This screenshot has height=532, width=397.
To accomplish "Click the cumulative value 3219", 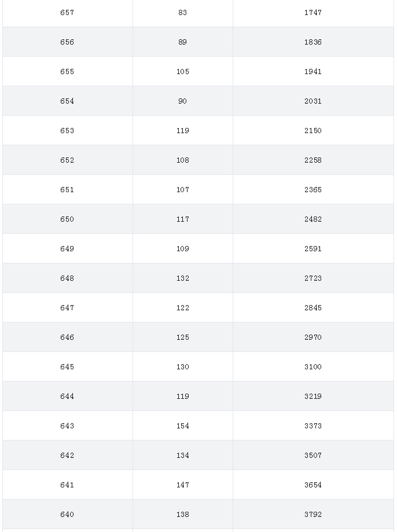I will click(313, 397).
